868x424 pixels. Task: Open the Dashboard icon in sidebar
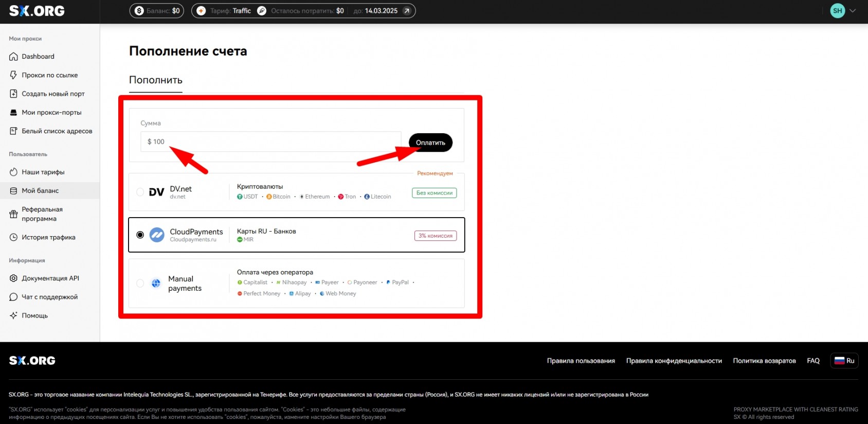(13, 57)
